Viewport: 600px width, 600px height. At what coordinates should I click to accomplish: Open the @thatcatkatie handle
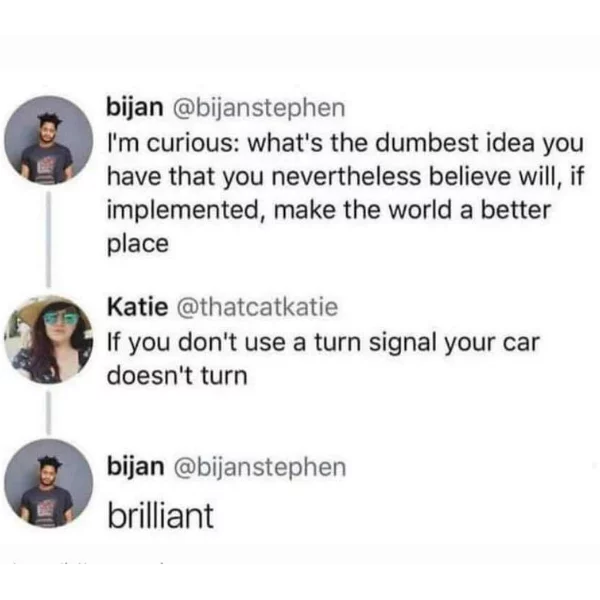click(x=257, y=307)
